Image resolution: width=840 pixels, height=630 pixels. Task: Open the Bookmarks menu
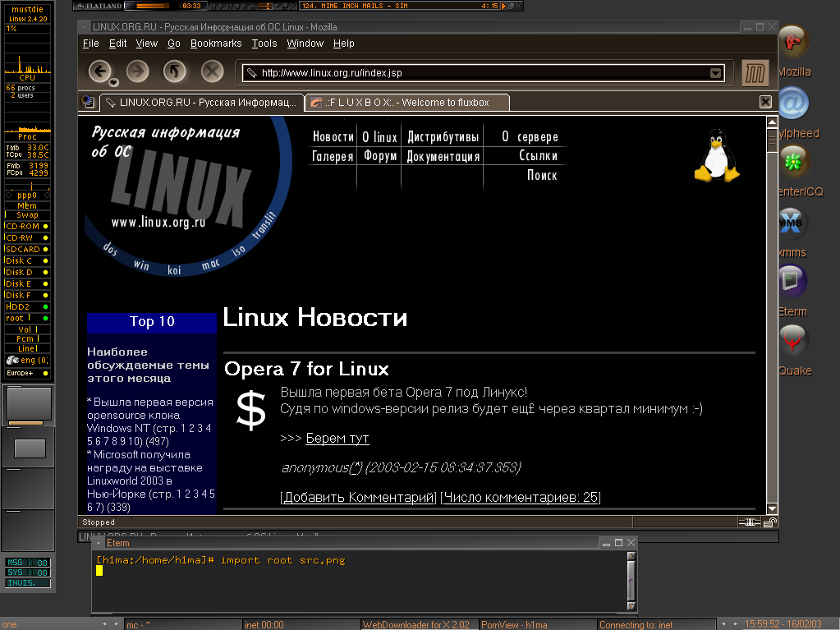(216, 44)
